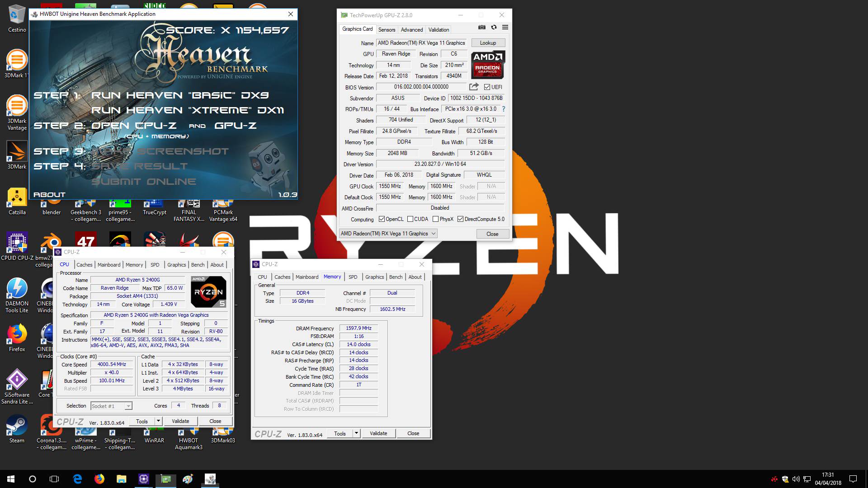Open the SPD tab in the CPU-Z Memory window

353,277
